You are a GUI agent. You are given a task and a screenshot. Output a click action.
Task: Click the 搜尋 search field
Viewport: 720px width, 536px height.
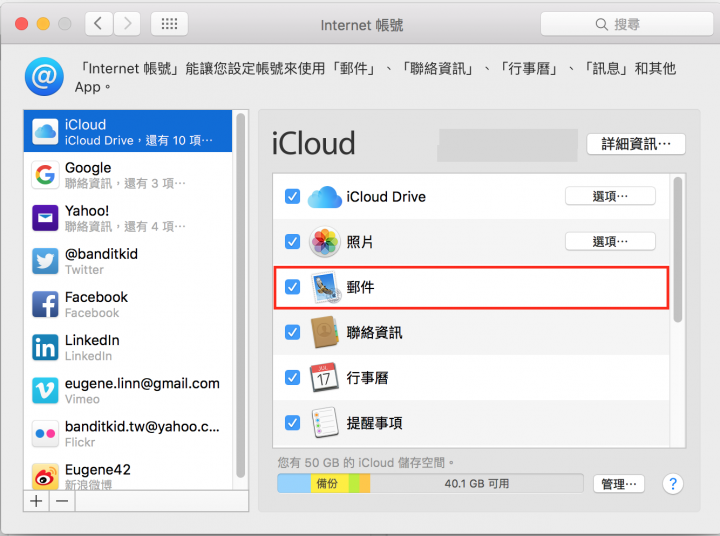pos(627,24)
